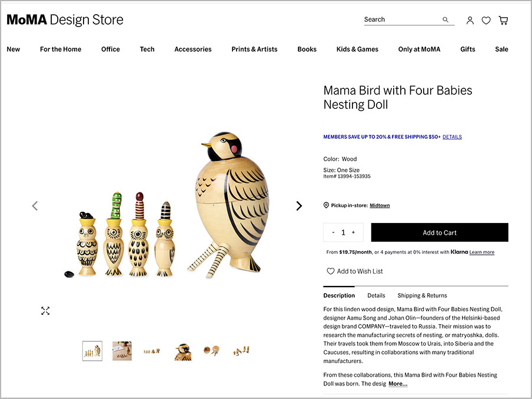Open the shopping cart icon
532x399 pixels.
[503, 21]
